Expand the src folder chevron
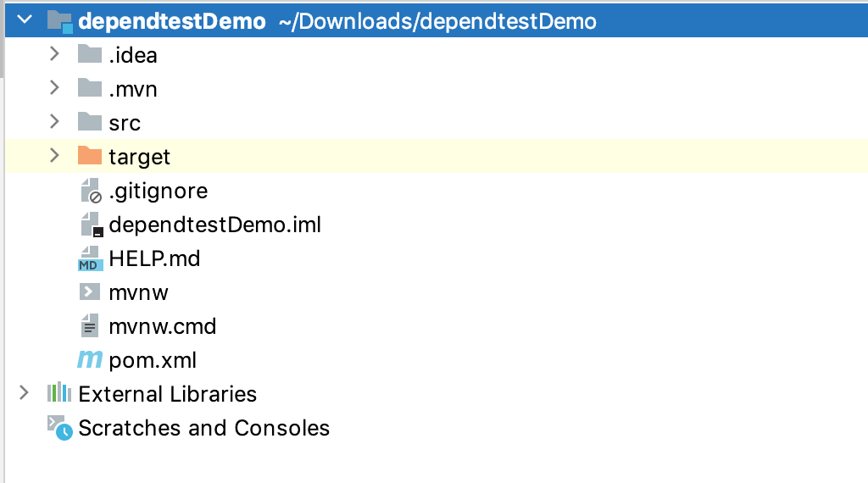 coord(54,122)
